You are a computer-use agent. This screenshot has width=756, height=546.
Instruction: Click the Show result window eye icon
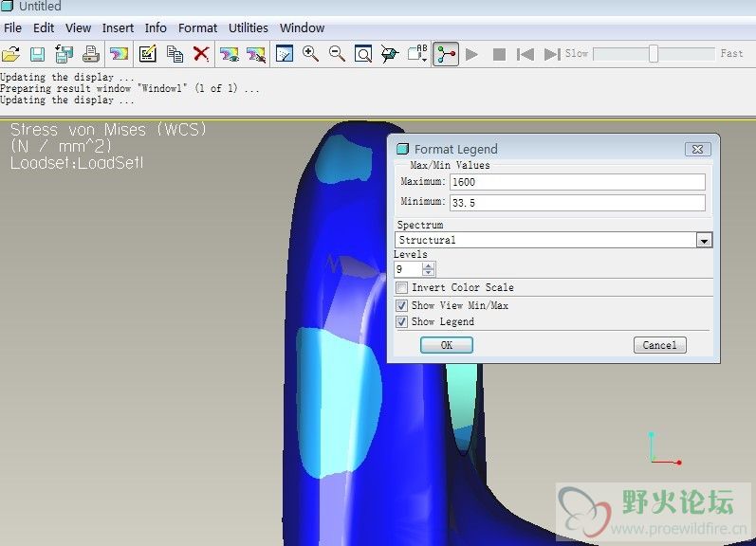(x=229, y=53)
